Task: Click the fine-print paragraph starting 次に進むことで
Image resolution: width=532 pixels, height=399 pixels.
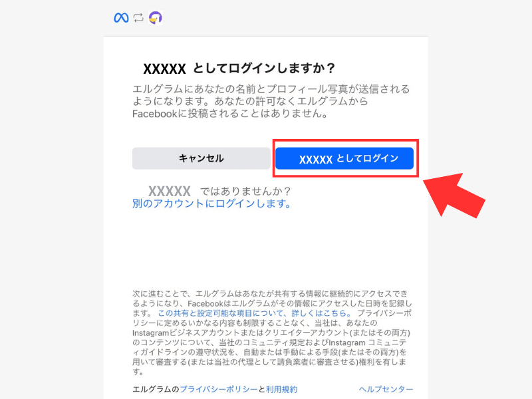Action: click(272, 332)
